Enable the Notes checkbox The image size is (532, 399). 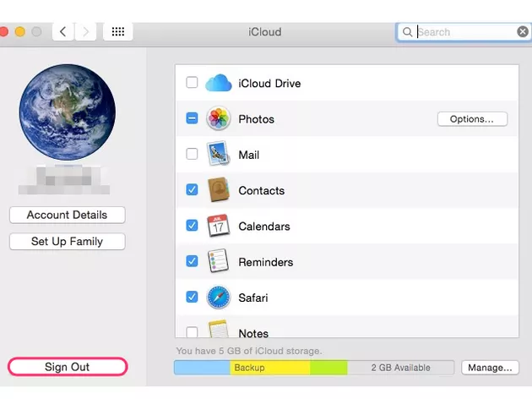click(192, 331)
